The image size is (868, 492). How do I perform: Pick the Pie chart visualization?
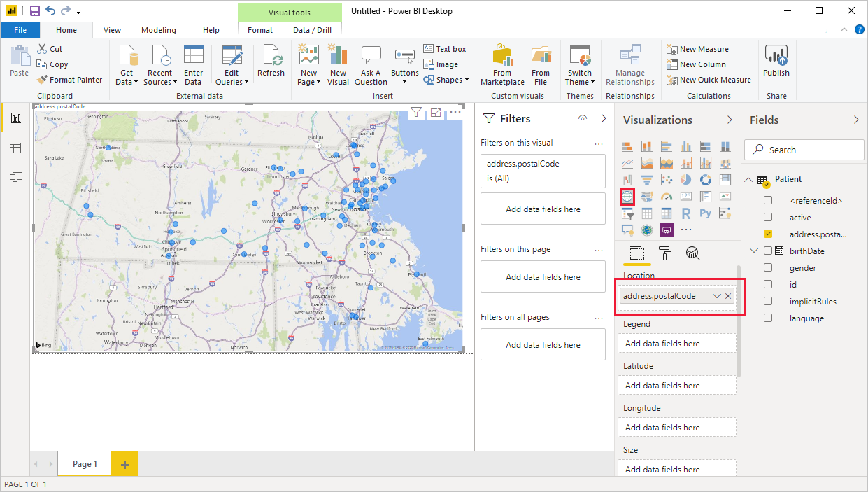pyautogui.click(x=686, y=180)
